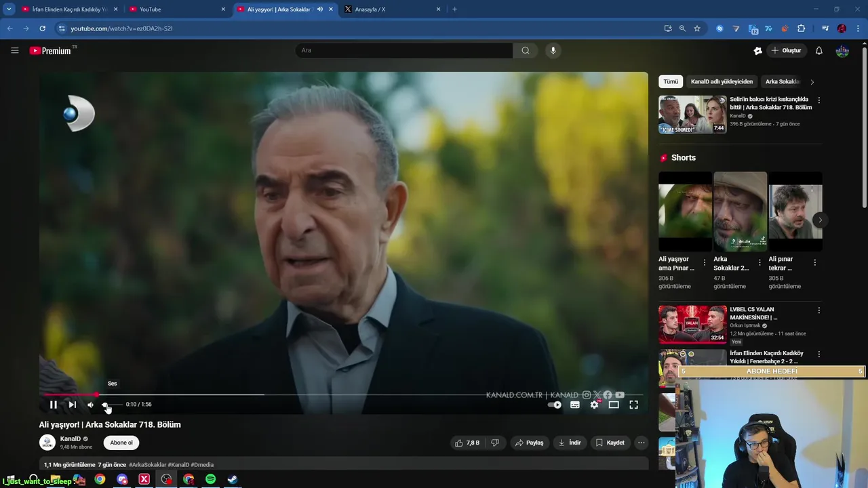Open the Chrome three-dot menu
The image size is (868, 488).
coord(859,28)
